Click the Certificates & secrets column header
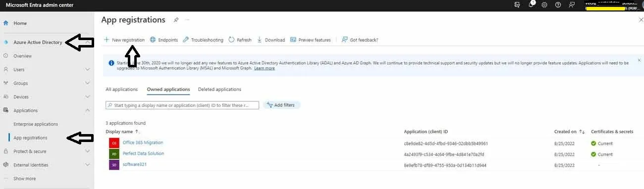The width and height of the screenshot is (644, 189). [x=612, y=132]
